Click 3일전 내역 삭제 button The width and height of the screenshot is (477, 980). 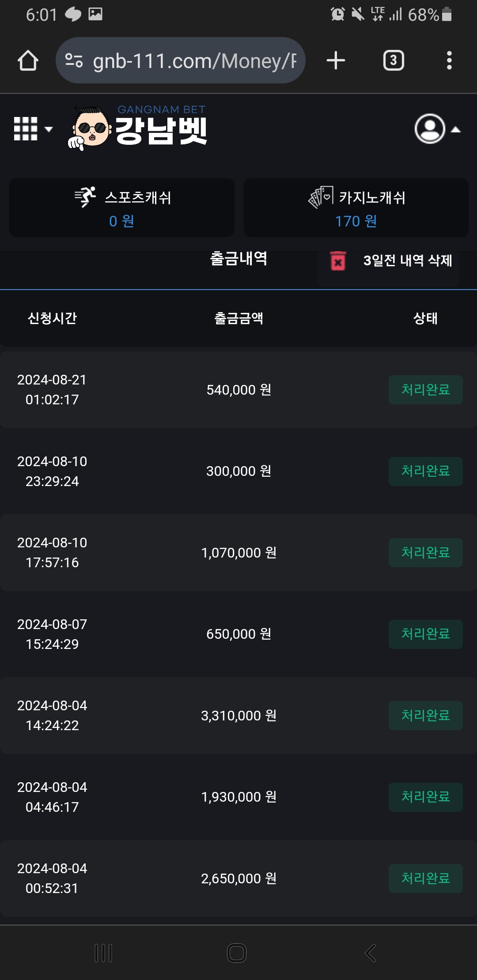click(407, 260)
